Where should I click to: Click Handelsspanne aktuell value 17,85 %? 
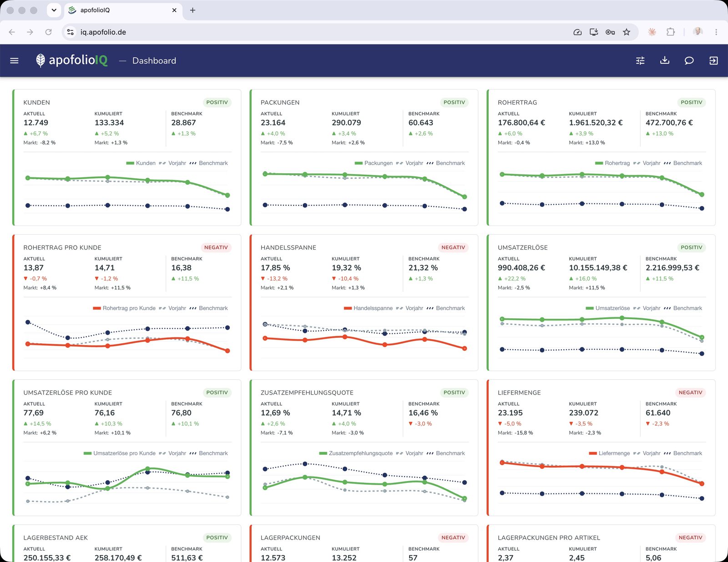275,268
